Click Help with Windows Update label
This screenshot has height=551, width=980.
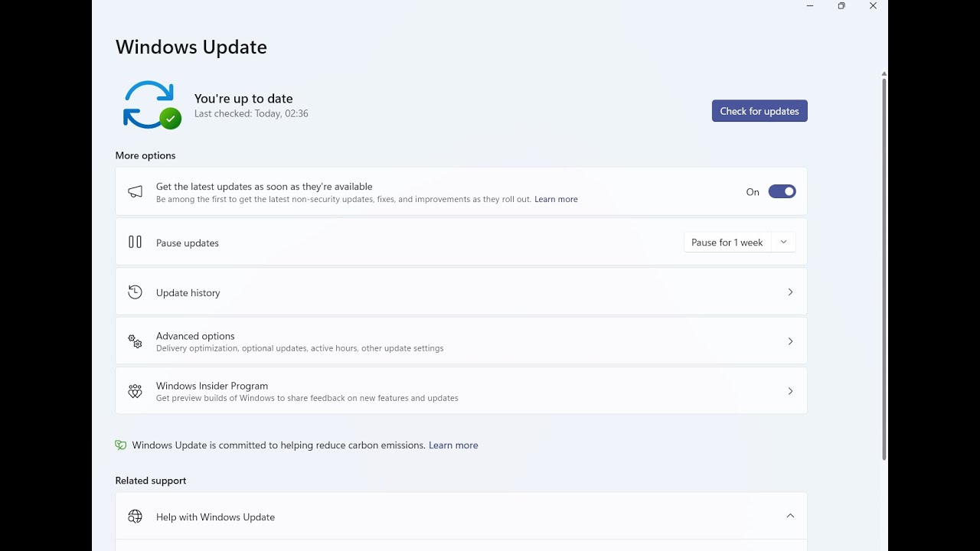[x=215, y=517]
